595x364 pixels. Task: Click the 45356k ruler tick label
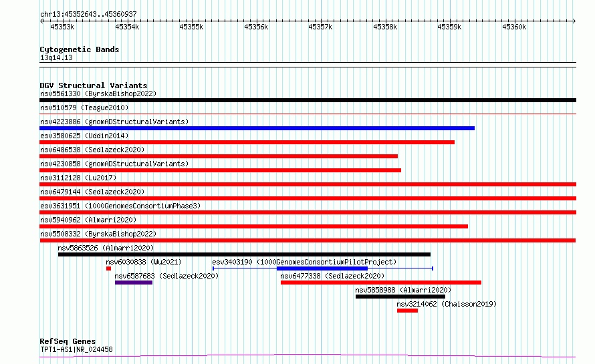[256, 27]
